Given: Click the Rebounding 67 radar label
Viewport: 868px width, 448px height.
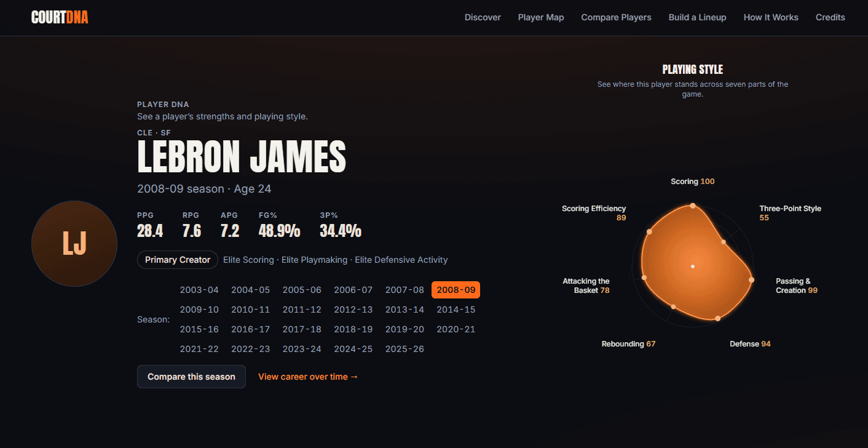Looking at the screenshot, I should [629, 344].
